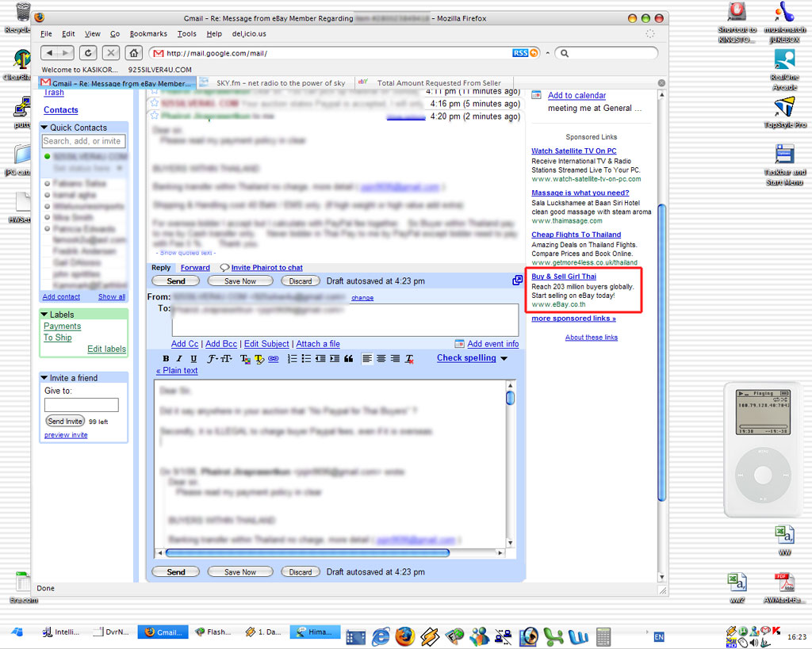Click the Give to invite email field
812x649 pixels.
[82, 405]
